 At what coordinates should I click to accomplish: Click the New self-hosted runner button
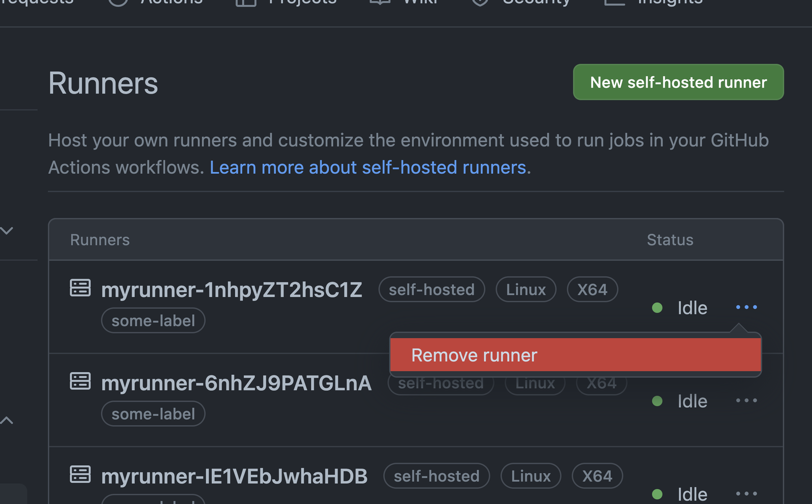tap(678, 82)
